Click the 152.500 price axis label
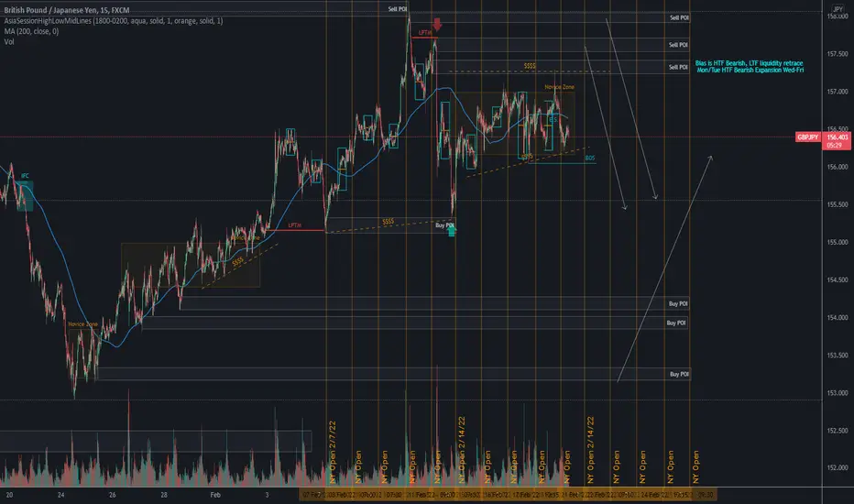This screenshot has width=854, height=504. [838, 430]
